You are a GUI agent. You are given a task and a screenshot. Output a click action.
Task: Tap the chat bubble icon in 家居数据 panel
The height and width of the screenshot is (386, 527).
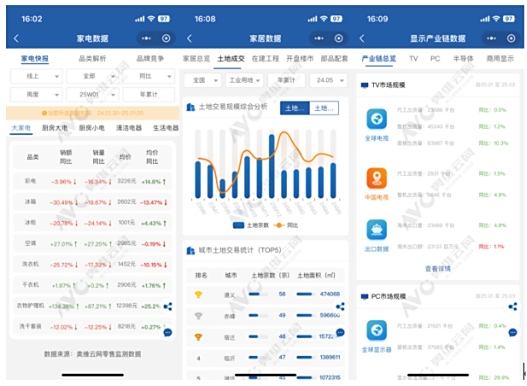340,333
